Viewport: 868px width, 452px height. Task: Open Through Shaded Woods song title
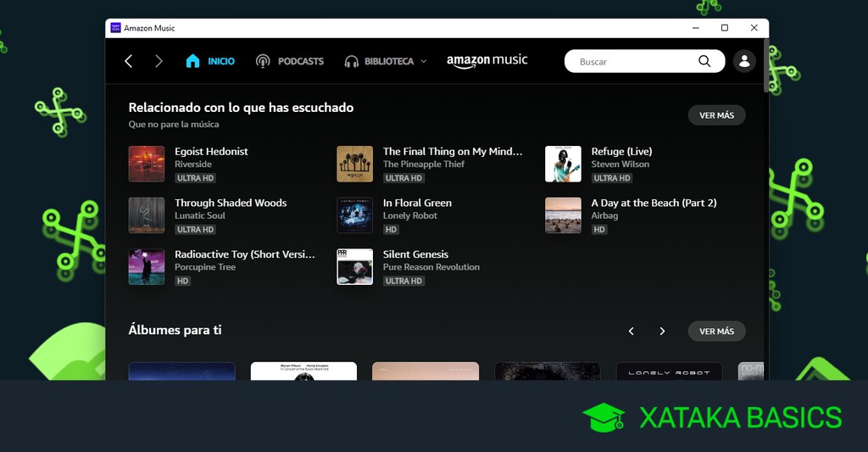pos(231,203)
